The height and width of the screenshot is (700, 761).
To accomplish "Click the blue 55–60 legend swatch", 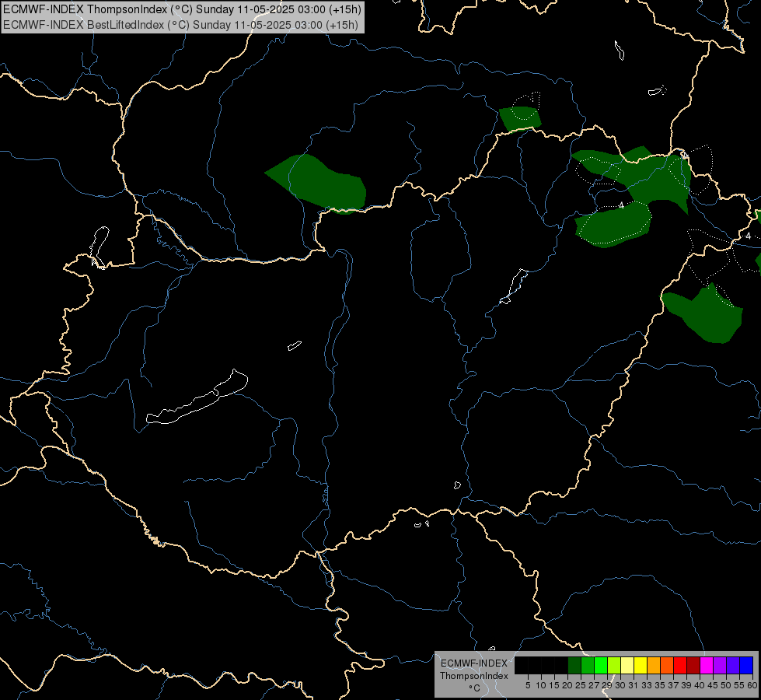I will (x=746, y=665).
